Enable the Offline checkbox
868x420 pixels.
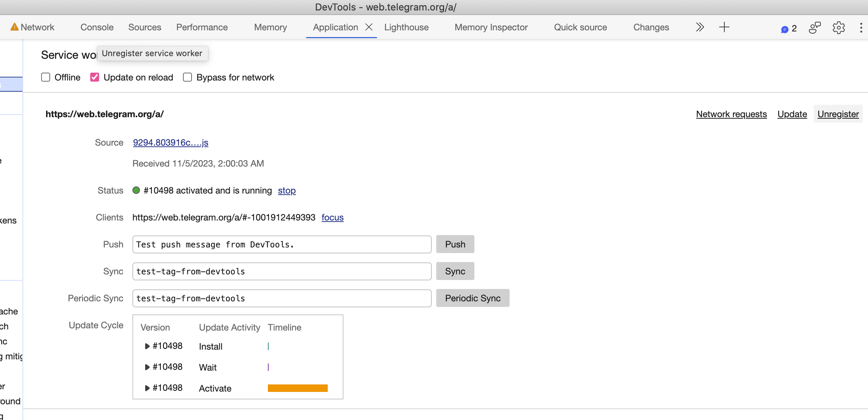tap(46, 77)
